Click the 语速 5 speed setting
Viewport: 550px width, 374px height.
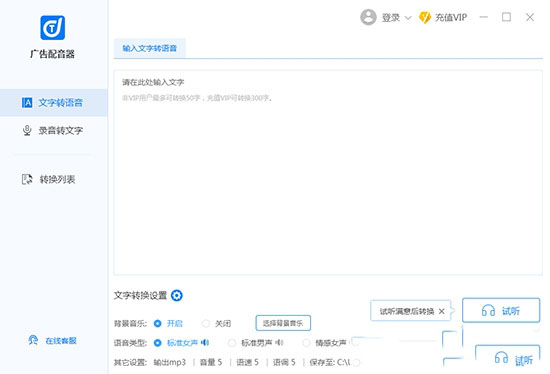click(247, 362)
